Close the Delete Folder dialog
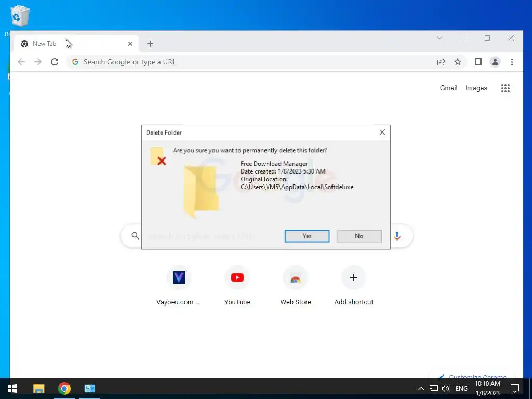The image size is (532, 399). 382,132
